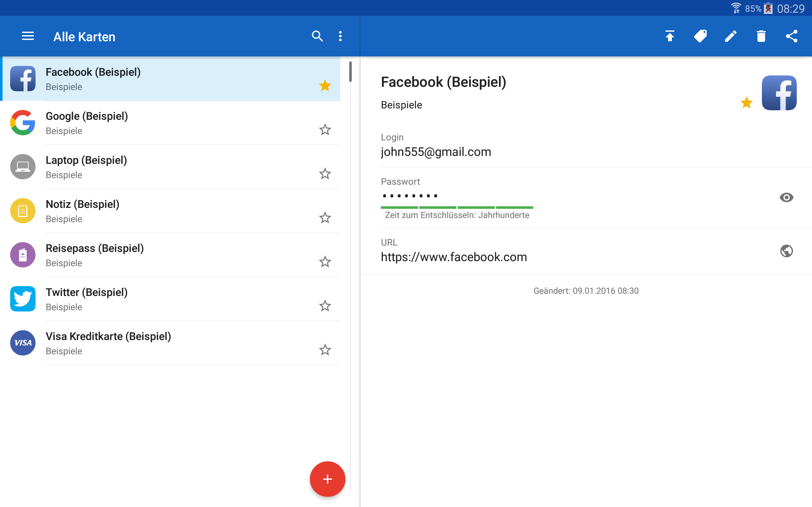Click the card list scrollbar

click(x=350, y=72)
